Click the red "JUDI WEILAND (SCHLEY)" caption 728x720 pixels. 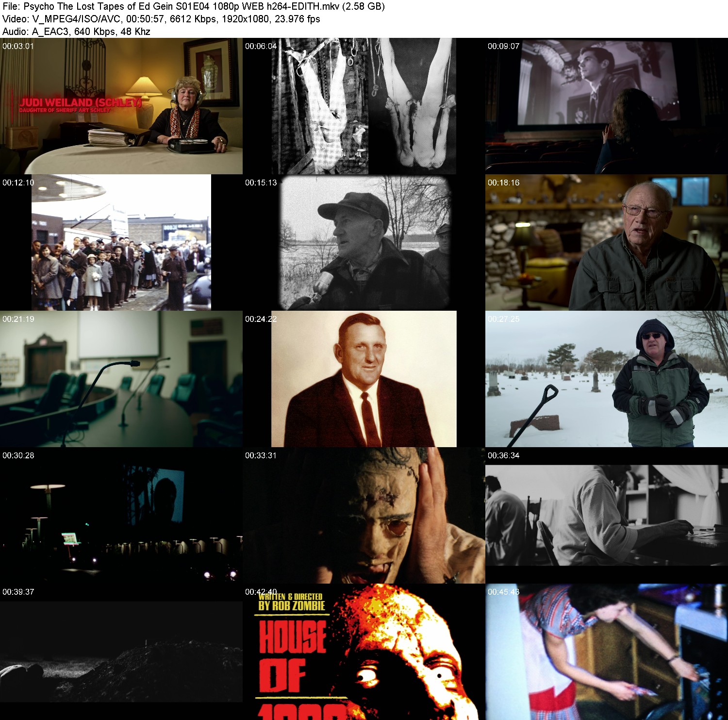pyautogui.click(x=81, y=102)
